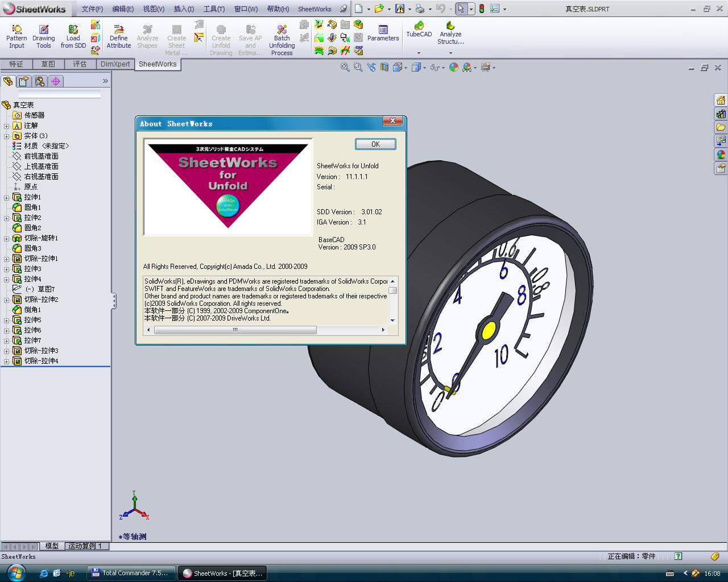The image size is (728, 582).
Task: Open the TubeCAD dropdown arrow
Action: coord(419,53)
